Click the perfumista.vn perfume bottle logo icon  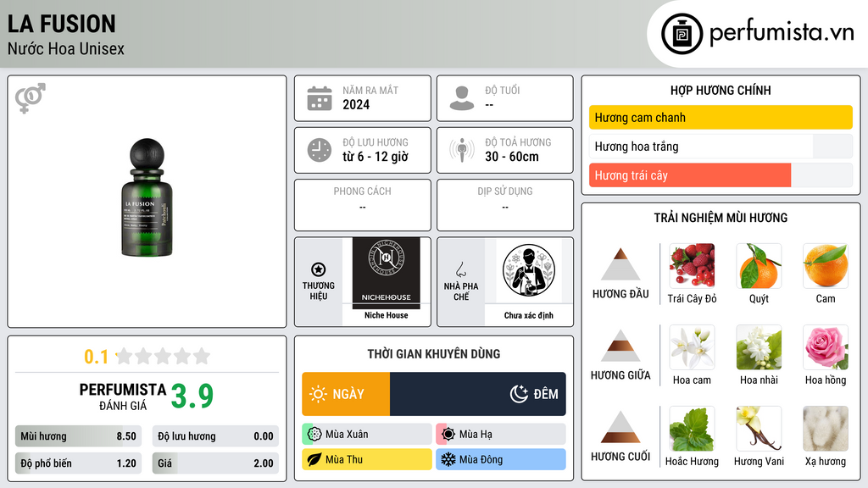[x=682, y=34]
